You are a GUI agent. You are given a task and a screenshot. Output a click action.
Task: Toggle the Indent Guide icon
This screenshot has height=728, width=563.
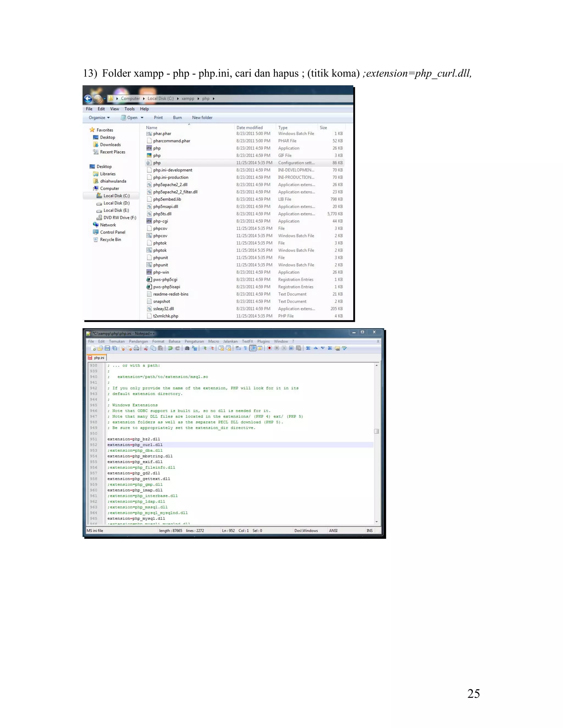253,348
